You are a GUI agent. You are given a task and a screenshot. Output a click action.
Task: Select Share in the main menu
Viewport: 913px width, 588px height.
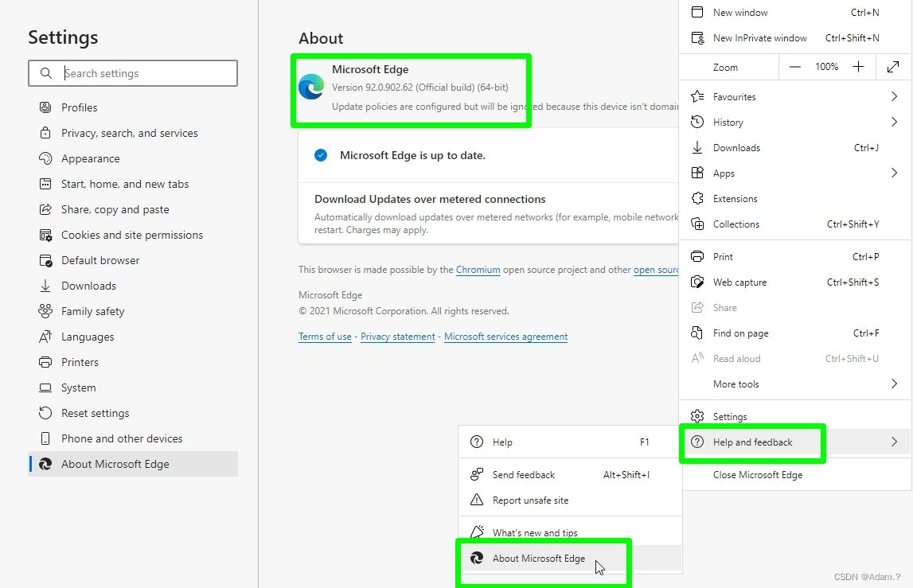[x=795, y=307]
